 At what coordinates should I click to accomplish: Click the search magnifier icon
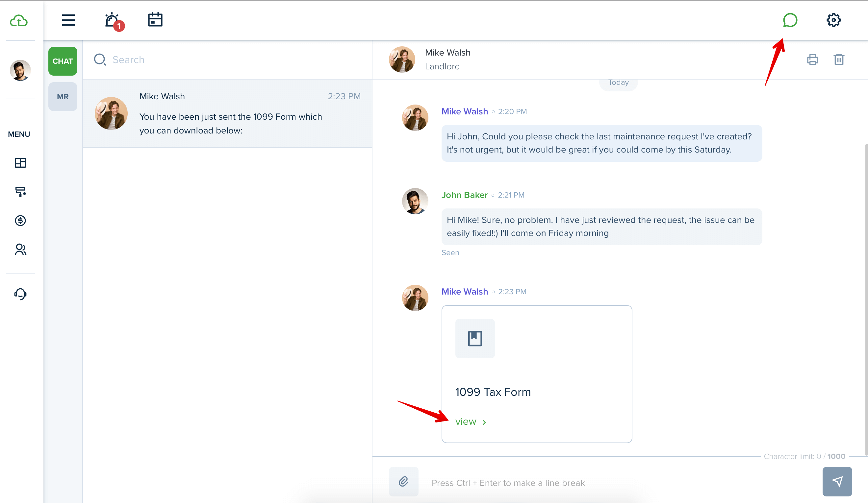[x=100, y=60]
